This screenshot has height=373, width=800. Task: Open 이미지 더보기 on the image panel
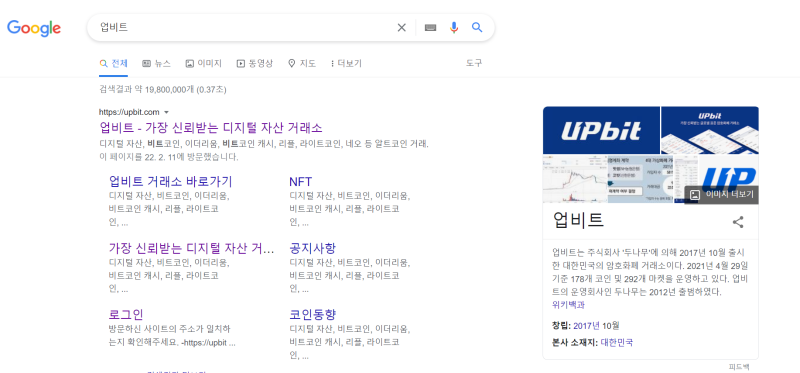[x=721, y=194]
